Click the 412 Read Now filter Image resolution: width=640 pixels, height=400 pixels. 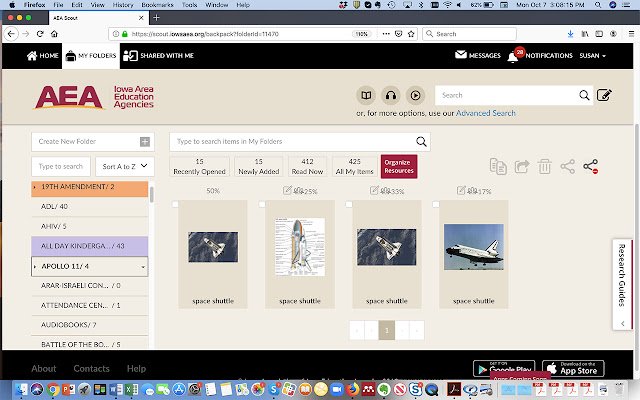click(307, 167)
